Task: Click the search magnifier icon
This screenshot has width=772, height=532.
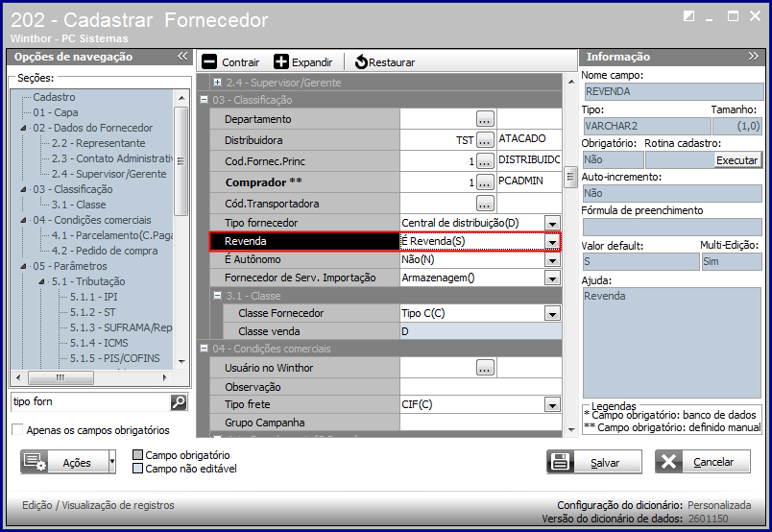Action: (179, 402)
